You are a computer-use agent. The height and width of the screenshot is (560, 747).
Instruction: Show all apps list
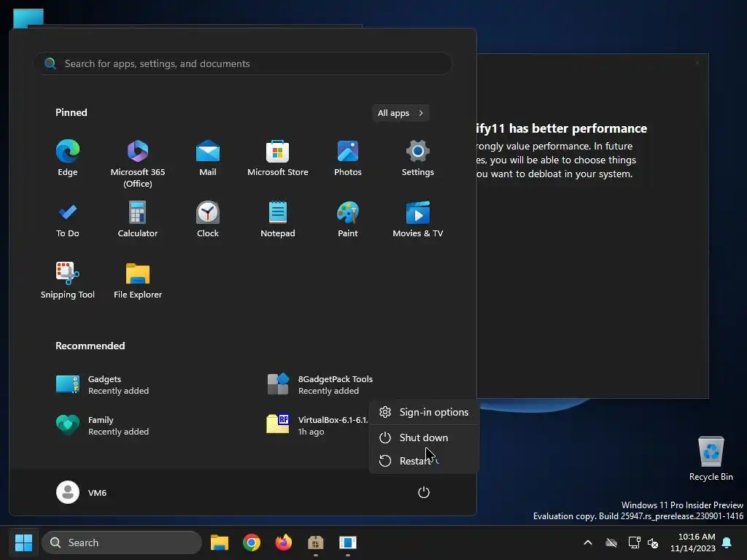(x=400, y=113)
